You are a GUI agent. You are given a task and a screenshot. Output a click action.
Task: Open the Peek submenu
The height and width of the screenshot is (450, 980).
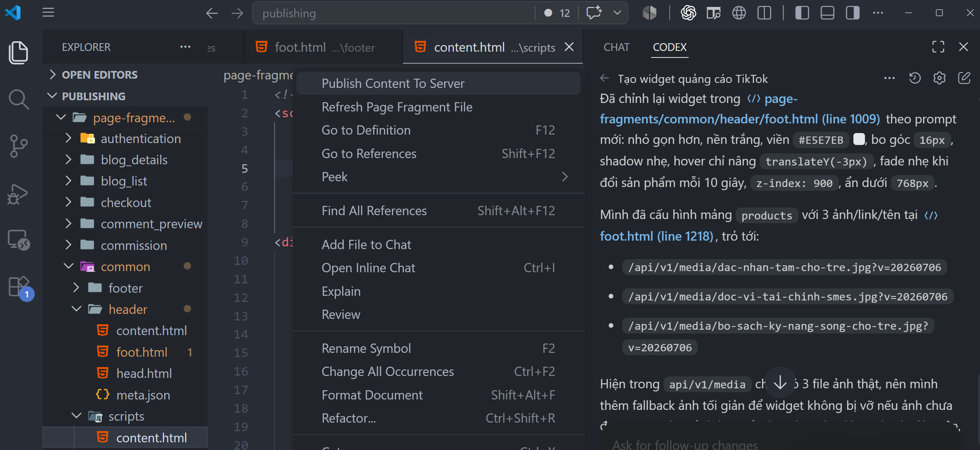coord(438,177)
